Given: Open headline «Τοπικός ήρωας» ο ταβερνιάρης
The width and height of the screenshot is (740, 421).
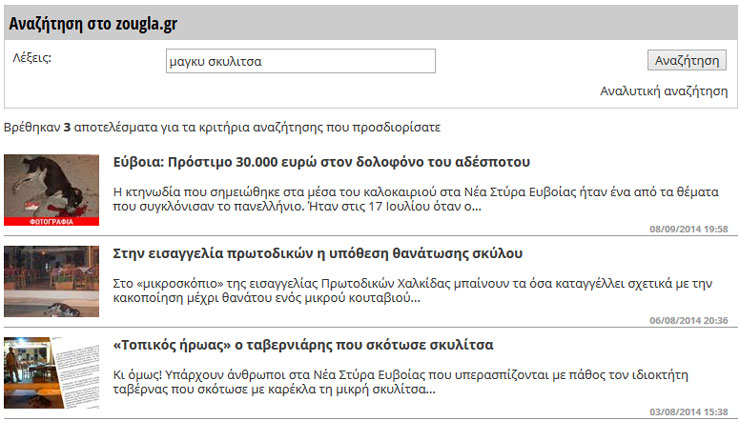Looking at the screenshot, I should click(303, 345).
